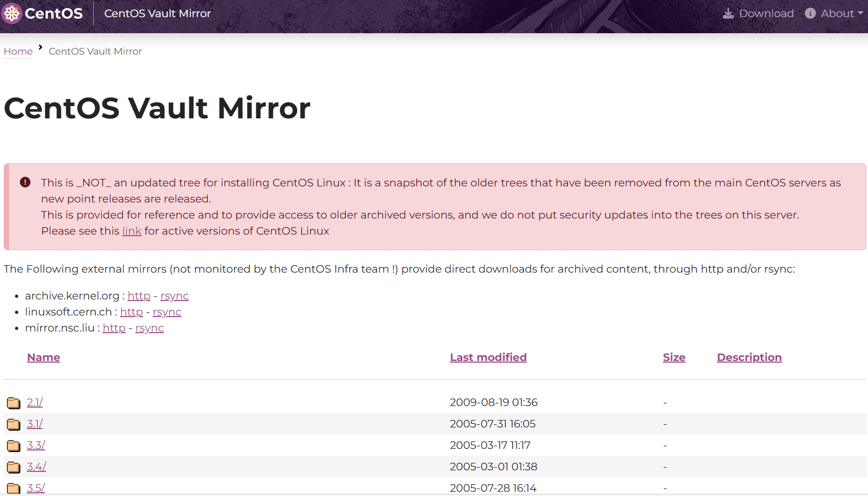
Task: Sort listing by Name column
Action: pyautogui.click(x=43, y=357)
